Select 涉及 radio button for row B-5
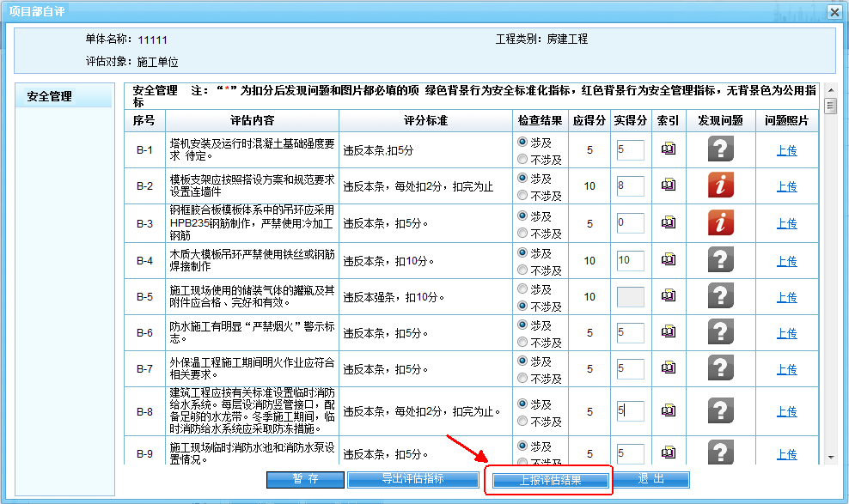Viewport: 849px width, 504px height. pyautogui.click(x=522, y=289)
